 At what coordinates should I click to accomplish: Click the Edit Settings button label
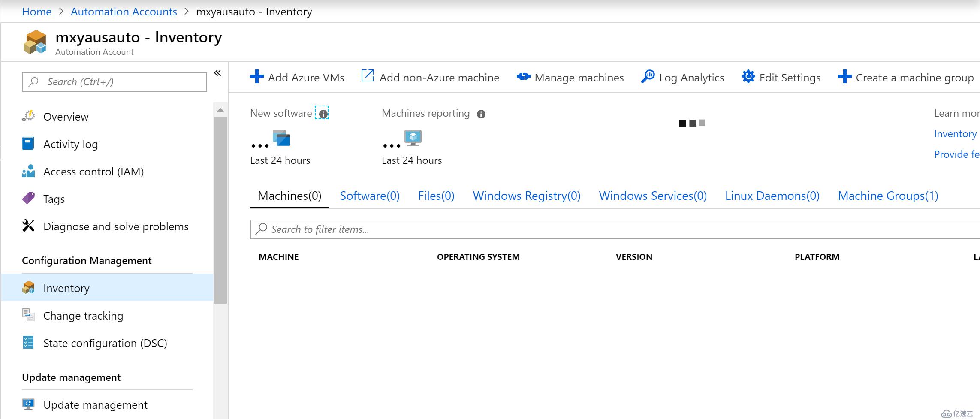pos(790,78)
